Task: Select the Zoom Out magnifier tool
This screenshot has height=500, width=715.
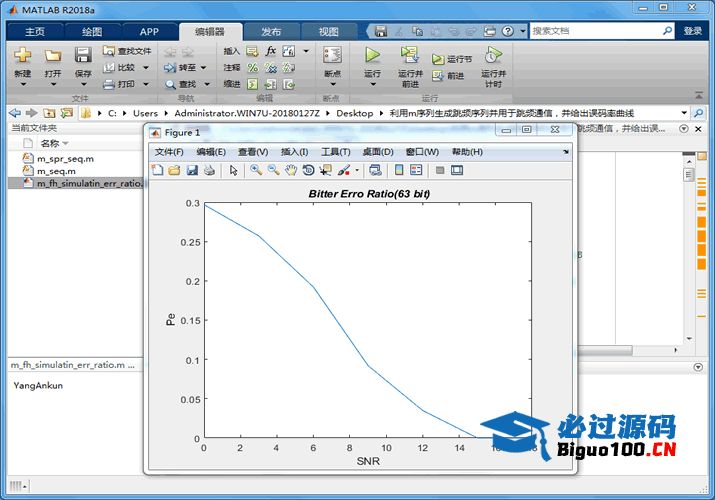Action: pos(273,170)
